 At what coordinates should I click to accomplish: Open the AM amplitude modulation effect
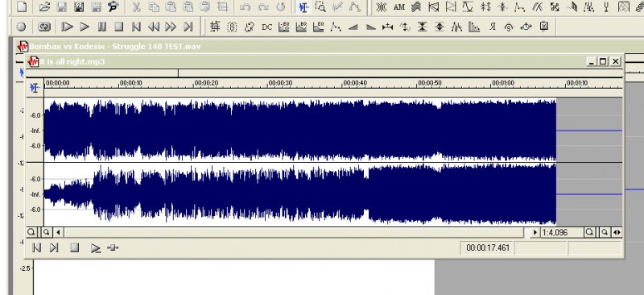pos(398,7)
